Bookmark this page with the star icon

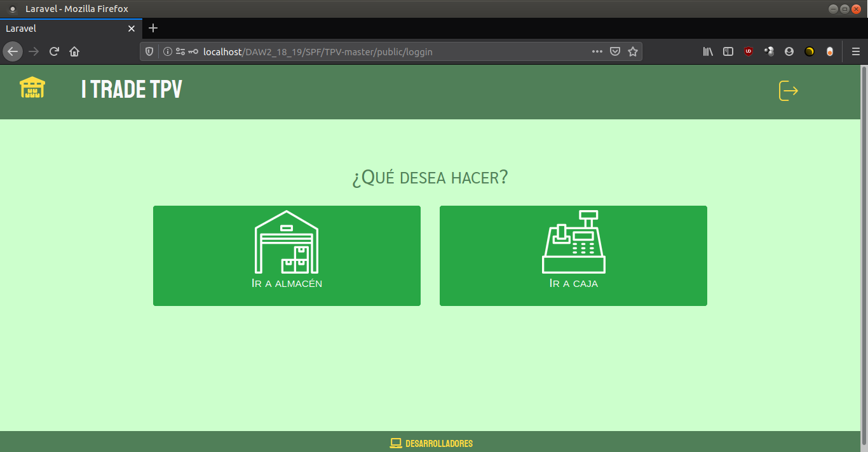coord(633,51)
